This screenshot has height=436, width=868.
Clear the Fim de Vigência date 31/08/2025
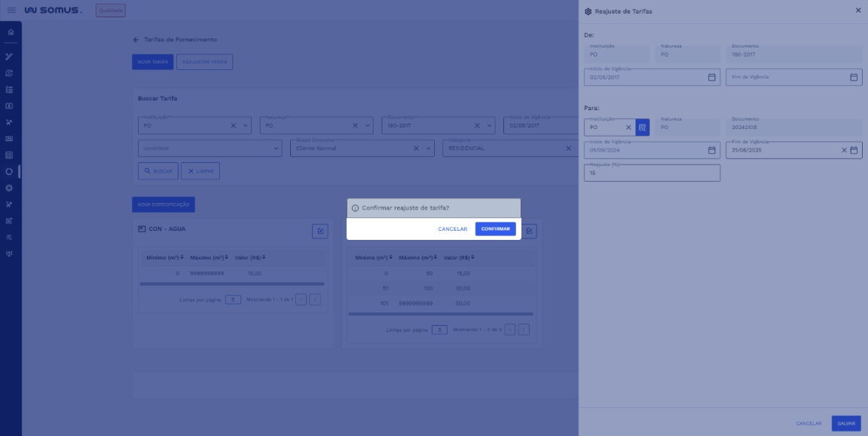click(844, 150)
